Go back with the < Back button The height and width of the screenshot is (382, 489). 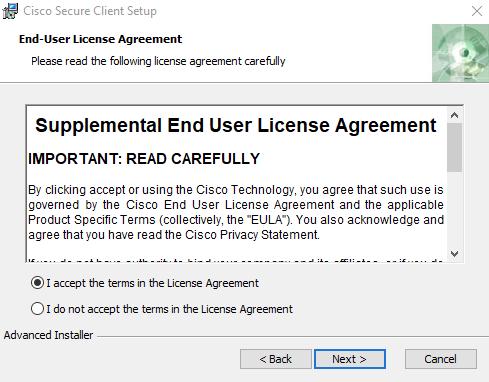(276, 359)
